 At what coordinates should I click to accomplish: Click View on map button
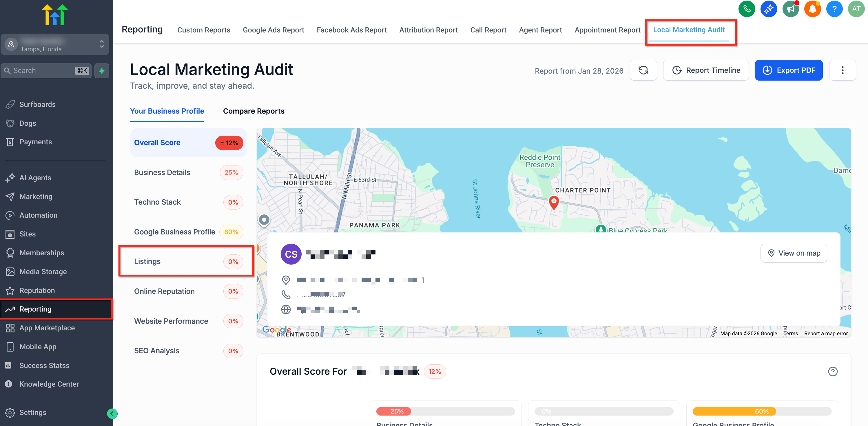point(793,253)
